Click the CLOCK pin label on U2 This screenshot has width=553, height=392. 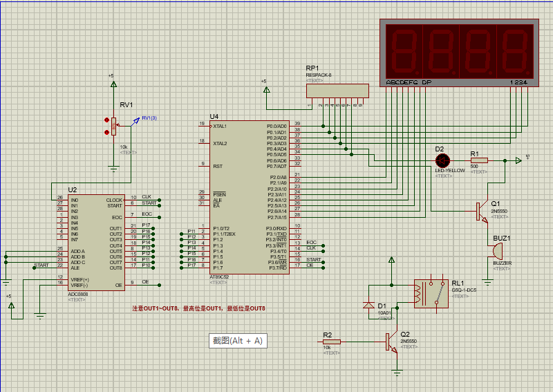click(x=114, y=200)
